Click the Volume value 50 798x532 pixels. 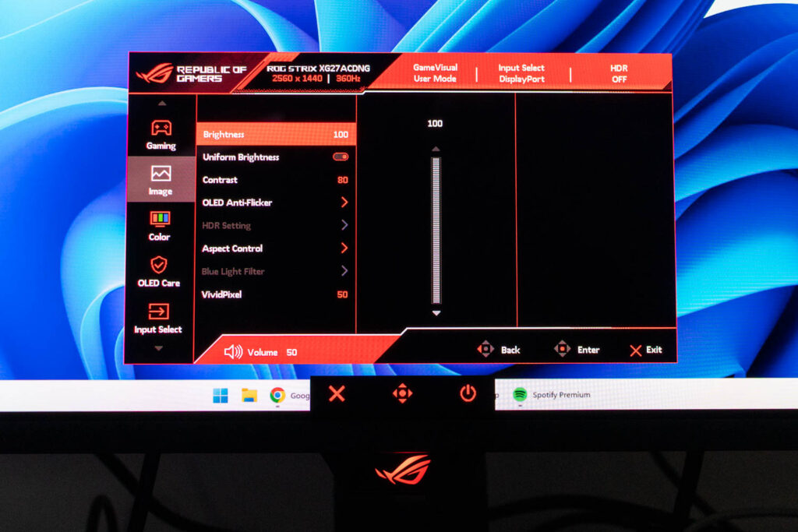point(291,352)
